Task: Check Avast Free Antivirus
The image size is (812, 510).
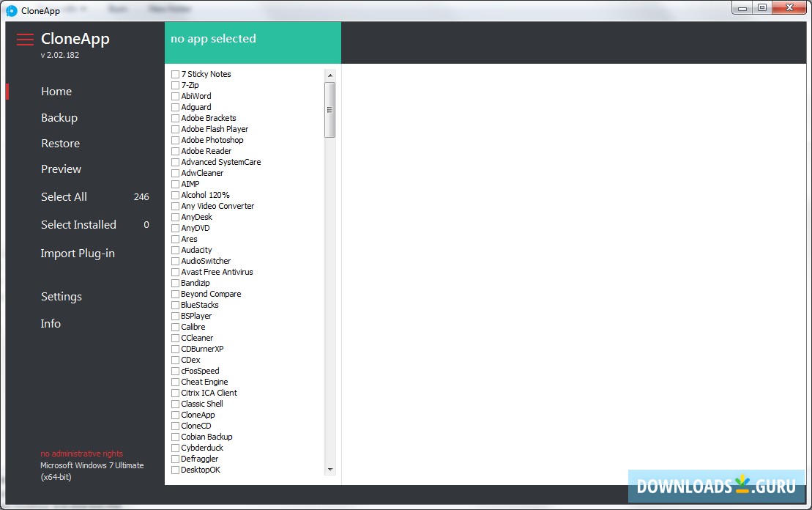Action: 175,272
